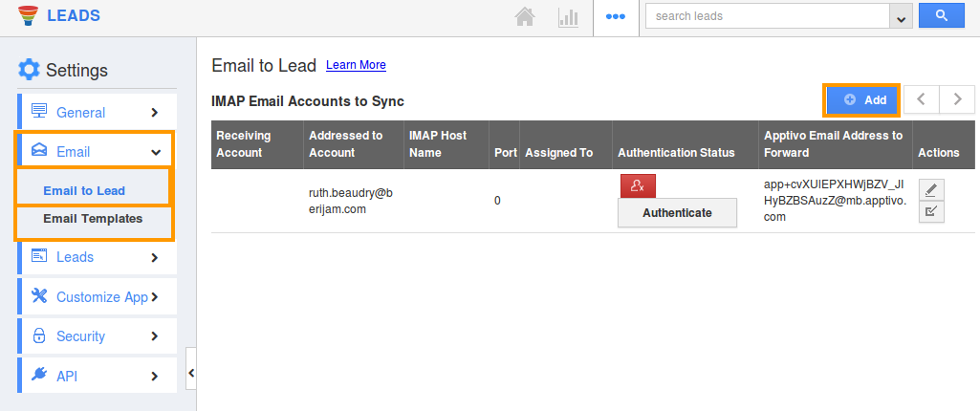This screenshot has width=980, height=411.
Task: Open the Learn More link
Action: click(357, 65)
